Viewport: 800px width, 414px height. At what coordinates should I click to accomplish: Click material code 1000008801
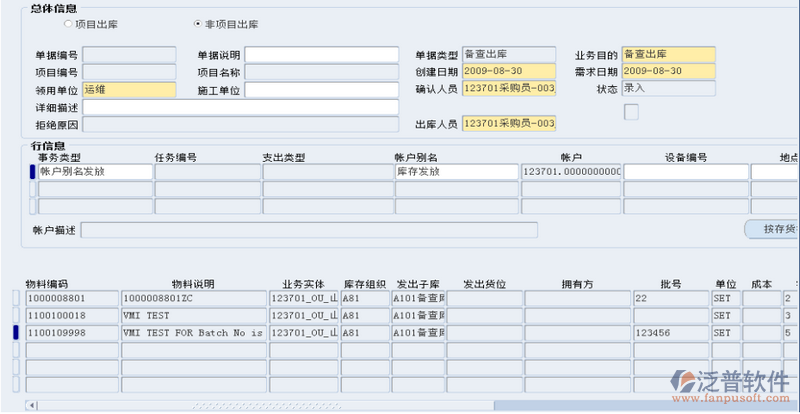(x=72, y=299)
